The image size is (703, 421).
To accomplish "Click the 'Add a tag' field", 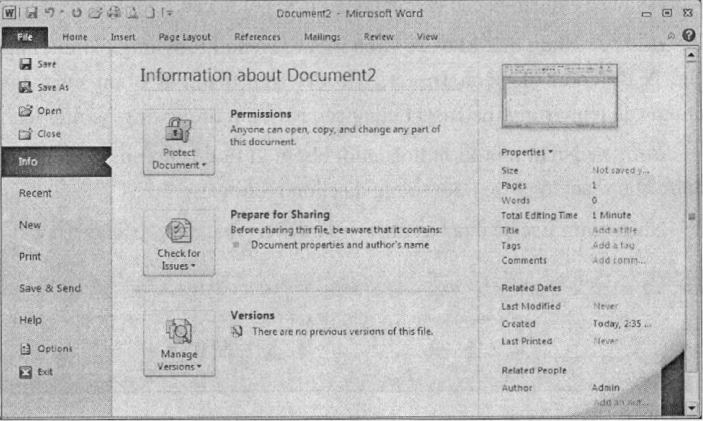I will point(613,245).
